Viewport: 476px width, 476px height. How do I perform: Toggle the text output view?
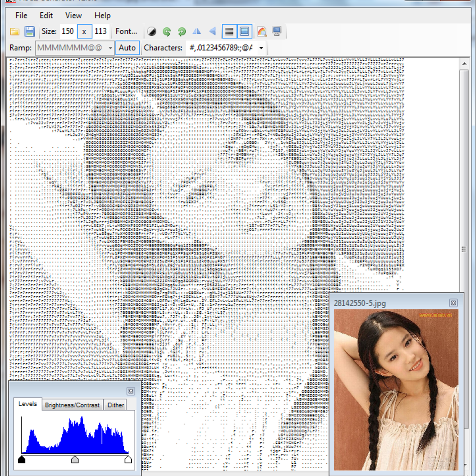(x=229, y=31)
